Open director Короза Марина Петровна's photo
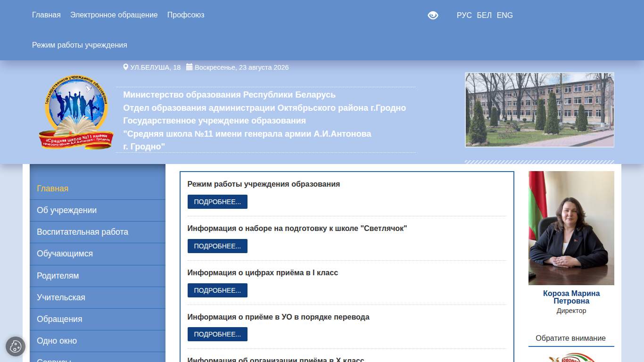644x362 pixels. click(x=571, y=228)
